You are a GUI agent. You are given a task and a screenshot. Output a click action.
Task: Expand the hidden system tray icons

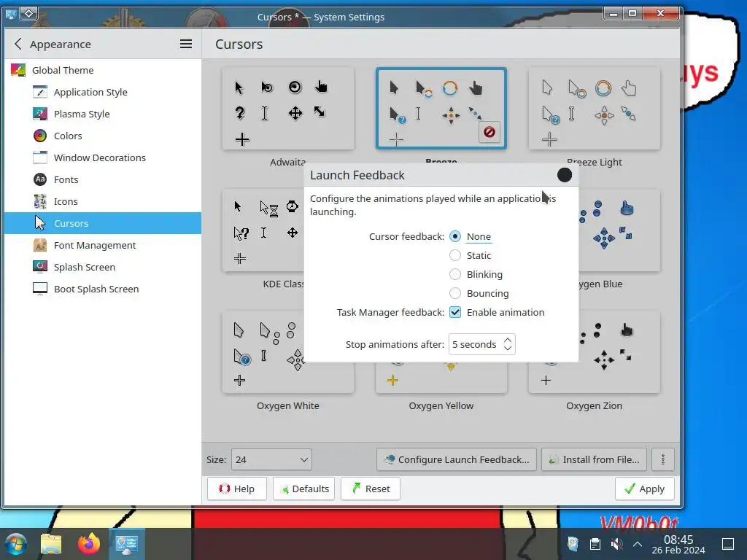(x=638, y=544)
